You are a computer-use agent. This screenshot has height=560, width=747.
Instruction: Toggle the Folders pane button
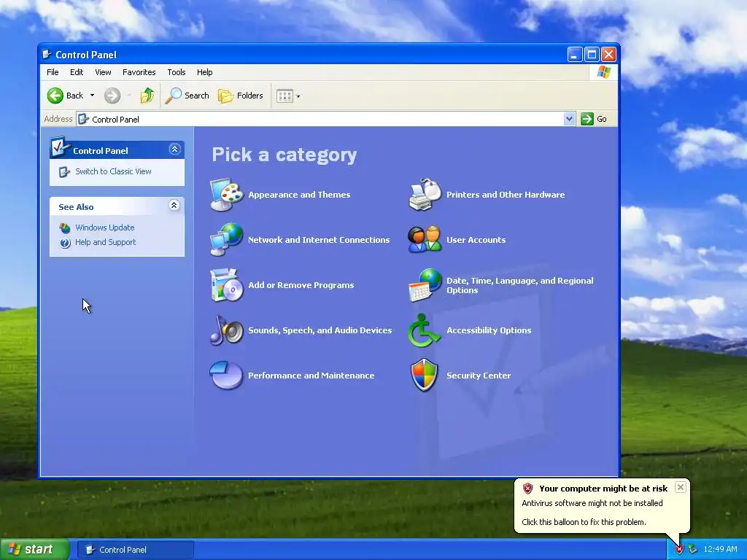pyautogui.click(x=241, y=96)
